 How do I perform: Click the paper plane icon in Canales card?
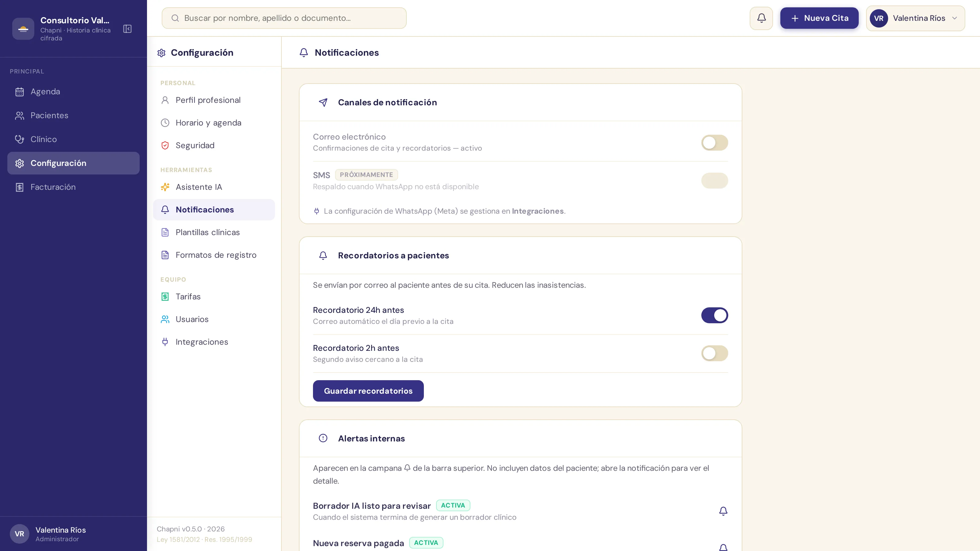coord(323,102)
